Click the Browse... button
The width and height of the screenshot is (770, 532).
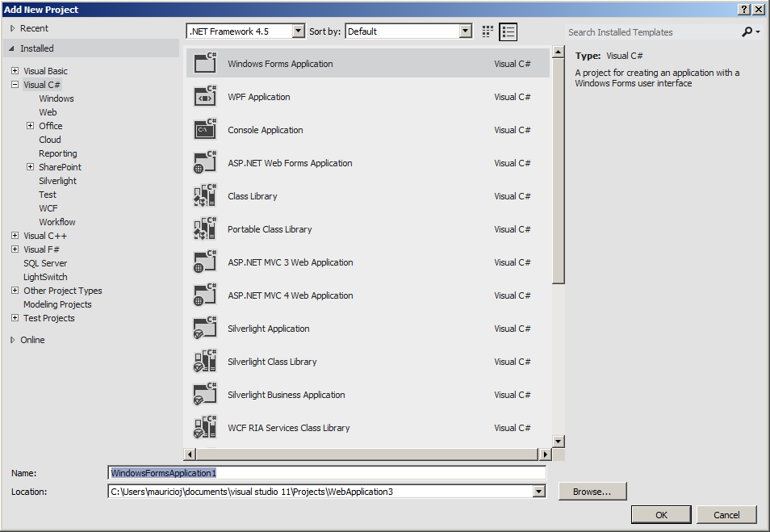coord(592,491)
